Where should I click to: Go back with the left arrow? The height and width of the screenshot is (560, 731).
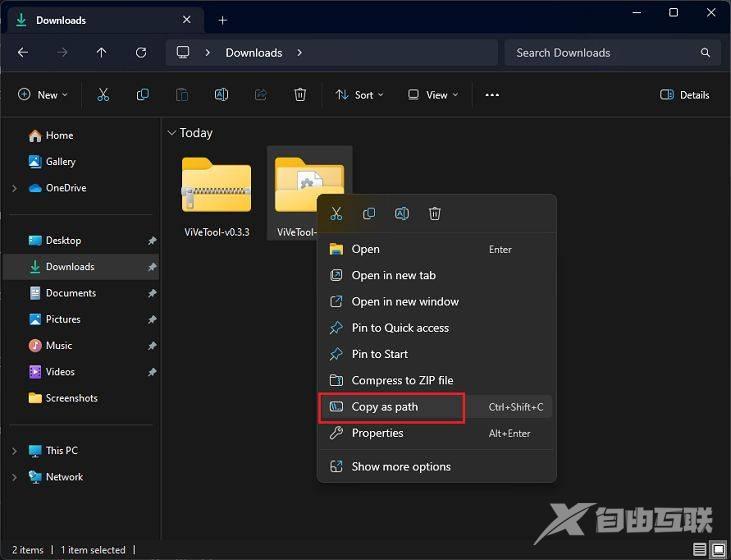[x=23, y=53]
